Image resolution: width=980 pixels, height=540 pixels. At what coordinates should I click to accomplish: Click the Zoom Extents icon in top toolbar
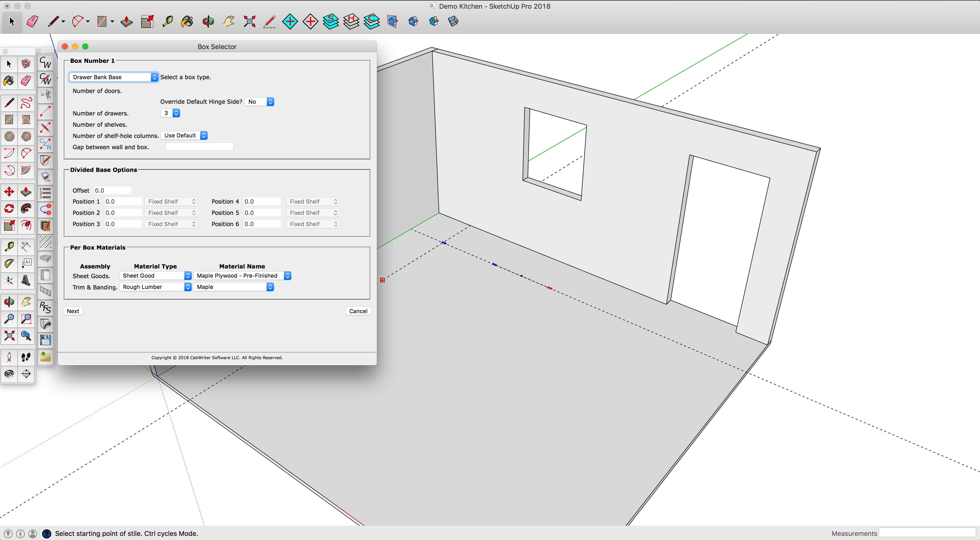(249, 21)
